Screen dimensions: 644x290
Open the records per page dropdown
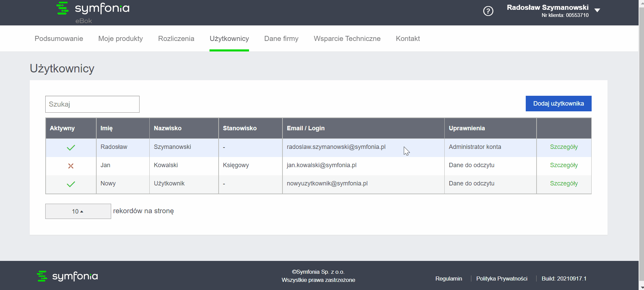tap(78, 211)
